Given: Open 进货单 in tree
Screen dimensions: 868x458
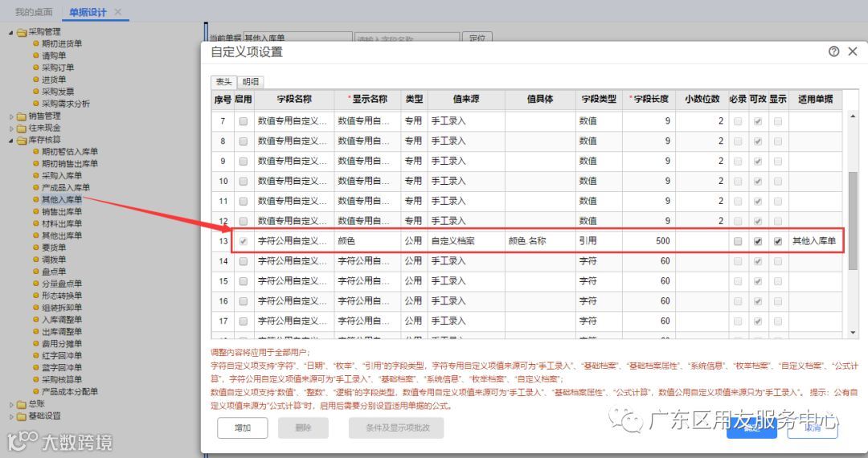Looking at the screenshot, I should click(54, 80).
